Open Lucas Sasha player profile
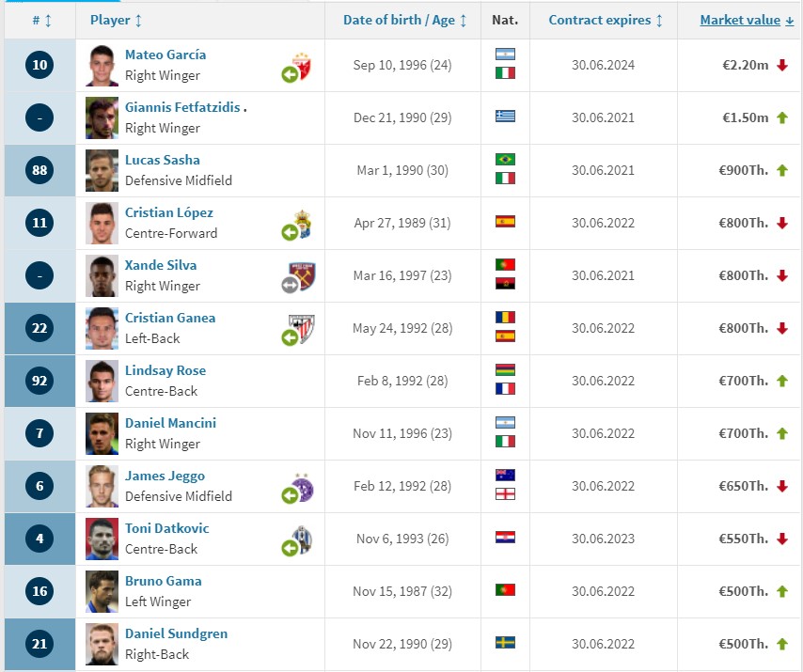This screenshot has height=672, width=803. pyautogui.click(x=163, y=160)
